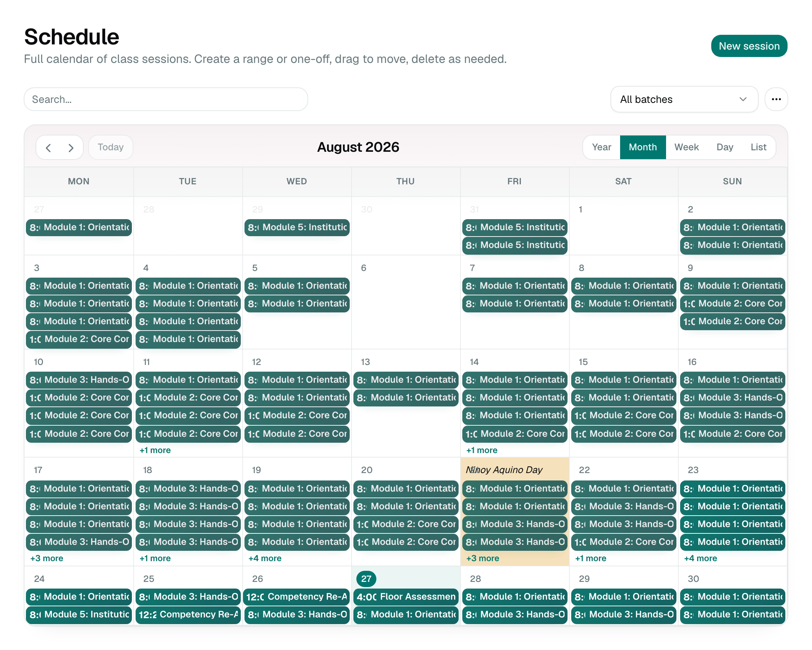The width and height of the screenshot is (812, 650).
Task: Open Module 2 Core event on August 3
Action: point(79,339)
